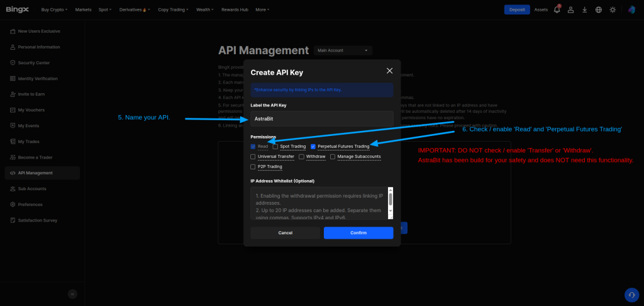
Task: Open the user profile icon
Action: 570,10
